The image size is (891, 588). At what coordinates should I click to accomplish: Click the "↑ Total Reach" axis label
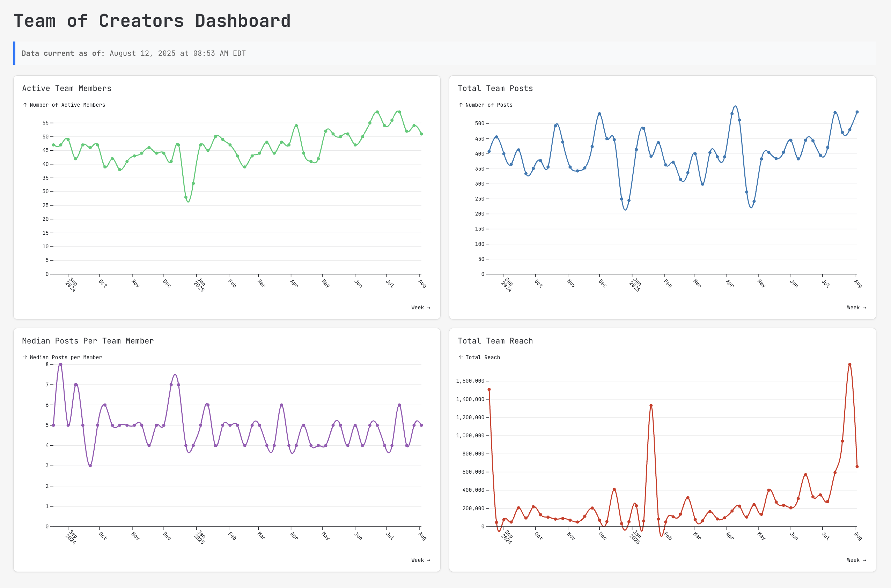click(x=479, y=357)
